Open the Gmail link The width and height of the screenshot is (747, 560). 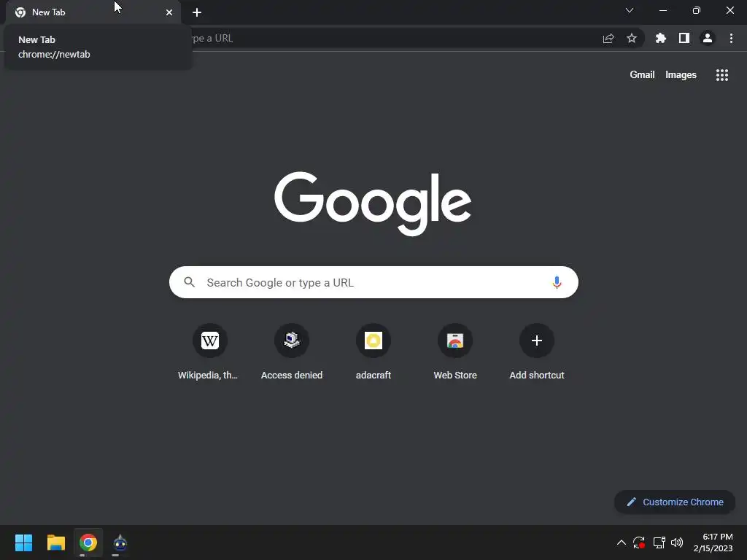coord(642,75)
